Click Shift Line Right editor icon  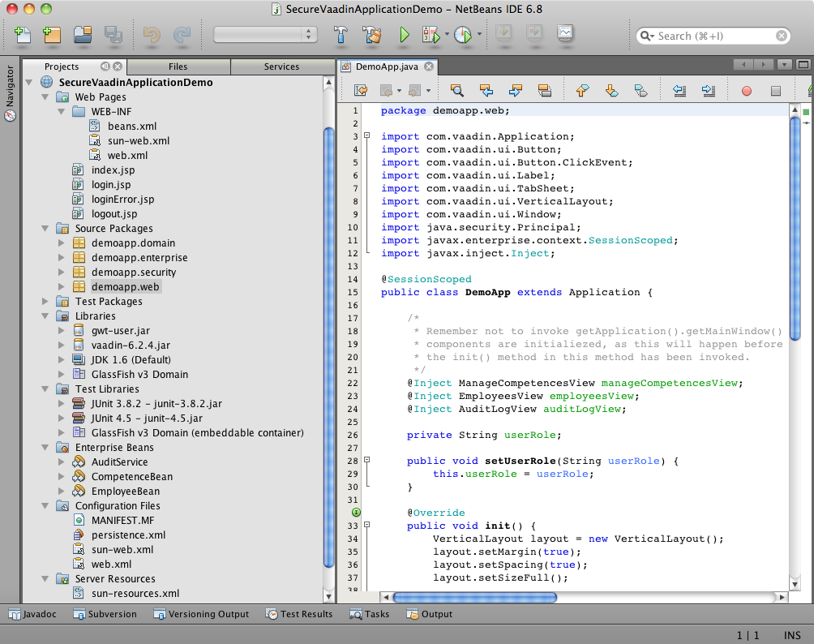tap(708, 90)
